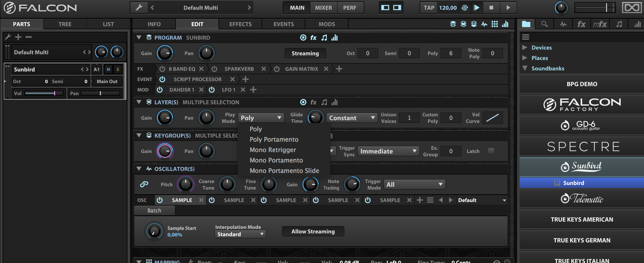Screen dimensions: 644x263
Task: Open the Play Mode Poly dropdown
Action: point(261,118)
